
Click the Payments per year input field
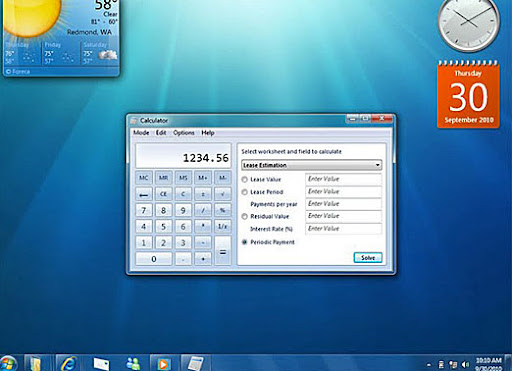click(343, 204)
